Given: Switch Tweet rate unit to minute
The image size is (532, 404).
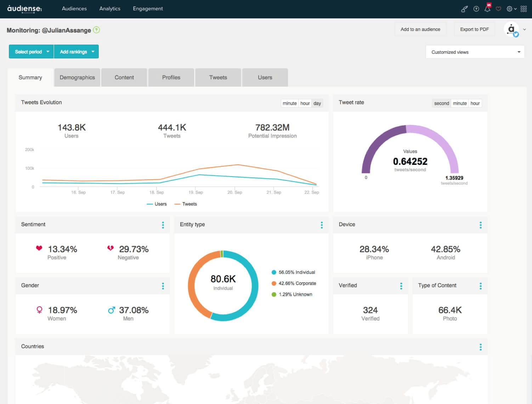Looking at the screenshot, I should point(459,103).
